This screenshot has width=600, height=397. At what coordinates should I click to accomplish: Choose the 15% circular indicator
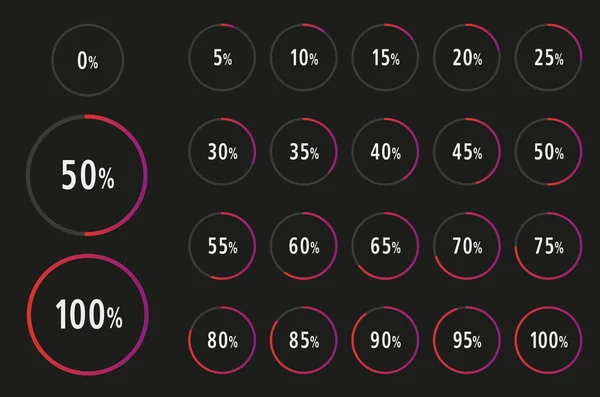385,57
